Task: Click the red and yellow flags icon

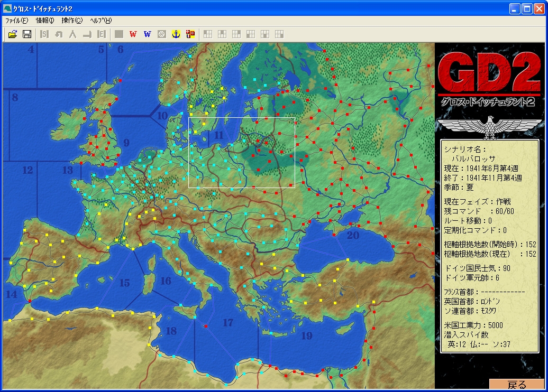Action: pos(190,34)
